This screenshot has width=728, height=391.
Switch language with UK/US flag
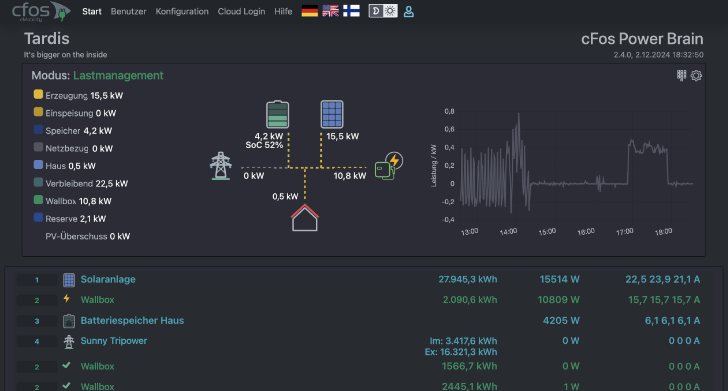click(x=331, y=11)
